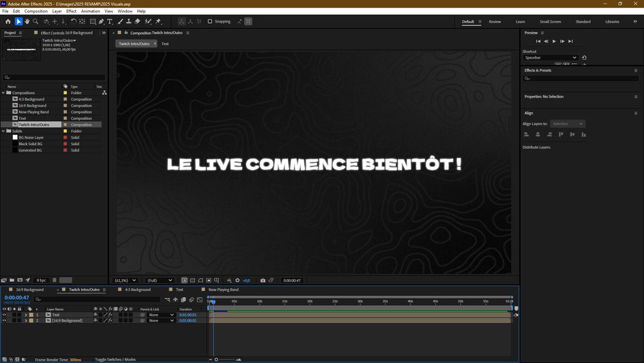Expand the 16:9 Background layer in timeline

[26, 320]
